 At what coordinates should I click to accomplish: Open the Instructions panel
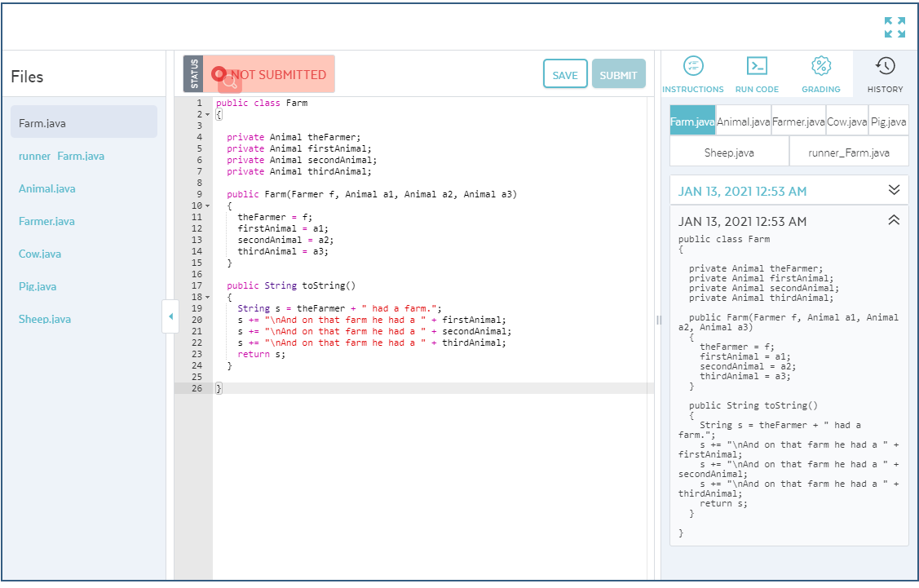coord(692,73)
